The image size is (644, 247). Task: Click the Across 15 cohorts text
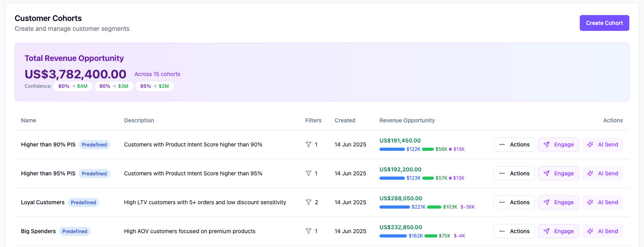coord(157,74)
